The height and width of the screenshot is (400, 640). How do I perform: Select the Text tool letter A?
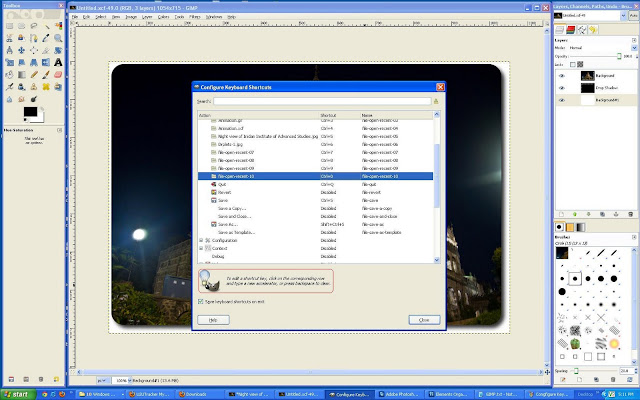58,62
